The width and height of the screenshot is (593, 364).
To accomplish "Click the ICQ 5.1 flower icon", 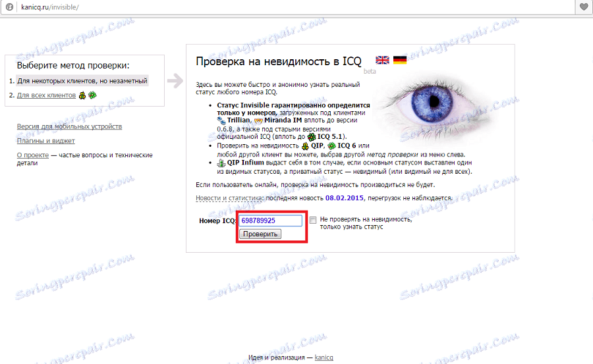I will coord(312,137).
